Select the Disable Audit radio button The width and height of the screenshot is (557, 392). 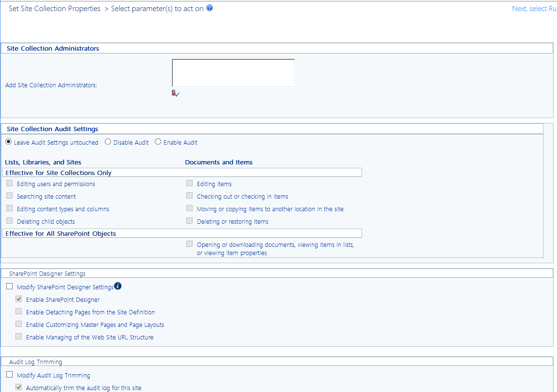click(108, 141)
